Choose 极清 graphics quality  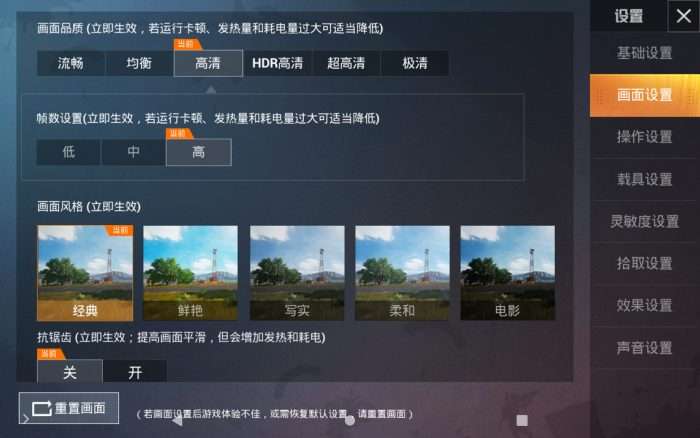tap(415, 63)
